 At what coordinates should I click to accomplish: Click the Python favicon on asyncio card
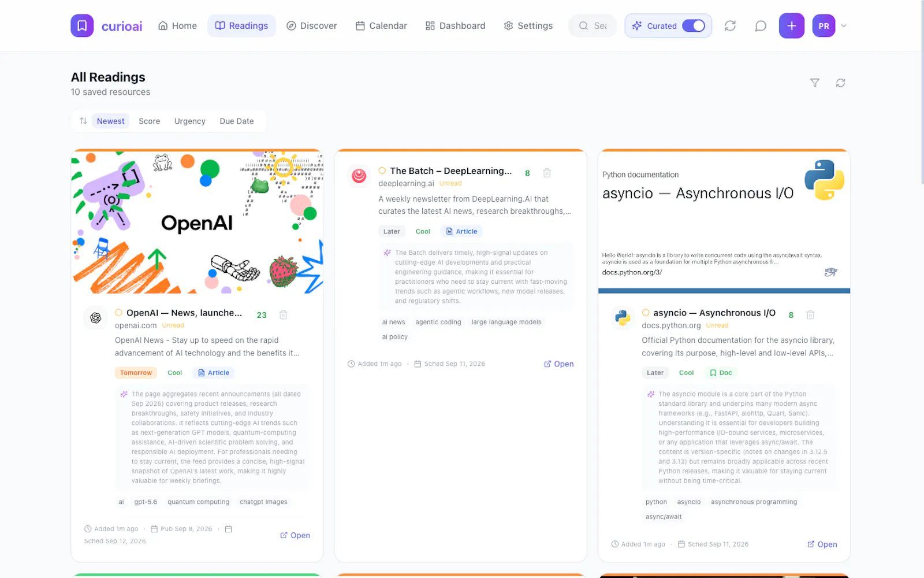(x=623, y=318)
